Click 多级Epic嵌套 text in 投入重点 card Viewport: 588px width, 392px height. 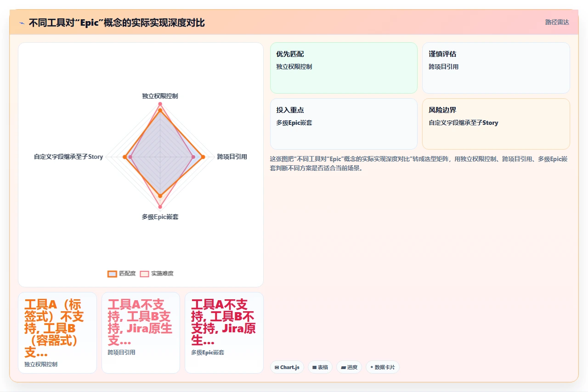tap(294, 123)
